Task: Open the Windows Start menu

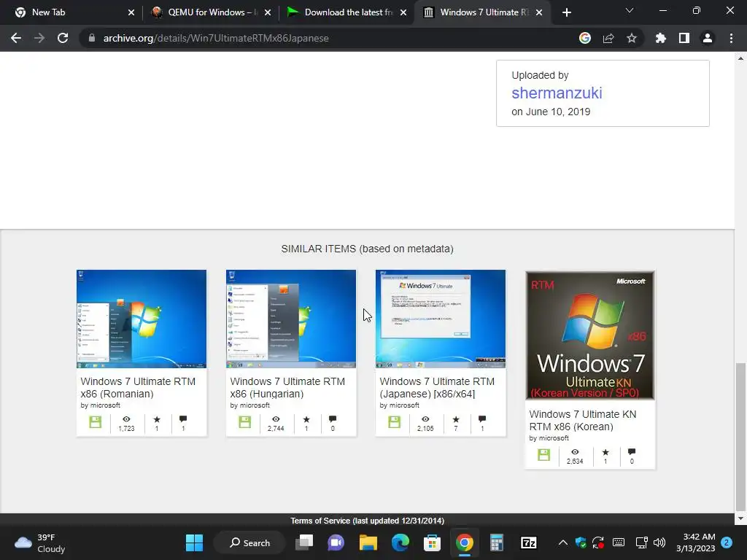Action: pos(194,542)
